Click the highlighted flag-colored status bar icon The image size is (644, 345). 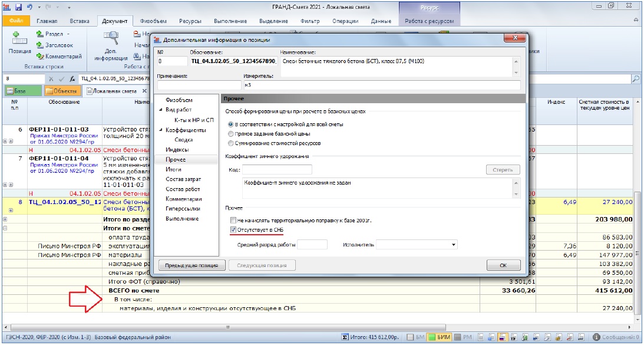coord(502,337)
